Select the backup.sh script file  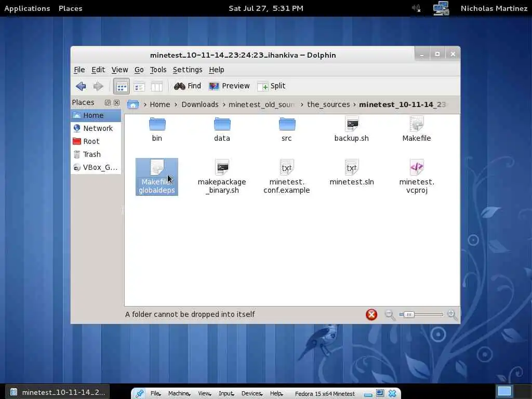point(352,129)
